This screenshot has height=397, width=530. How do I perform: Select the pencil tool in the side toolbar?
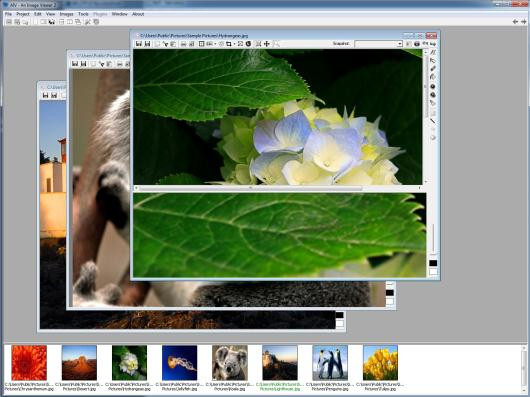pyautogui.click(x=433, y=52)
